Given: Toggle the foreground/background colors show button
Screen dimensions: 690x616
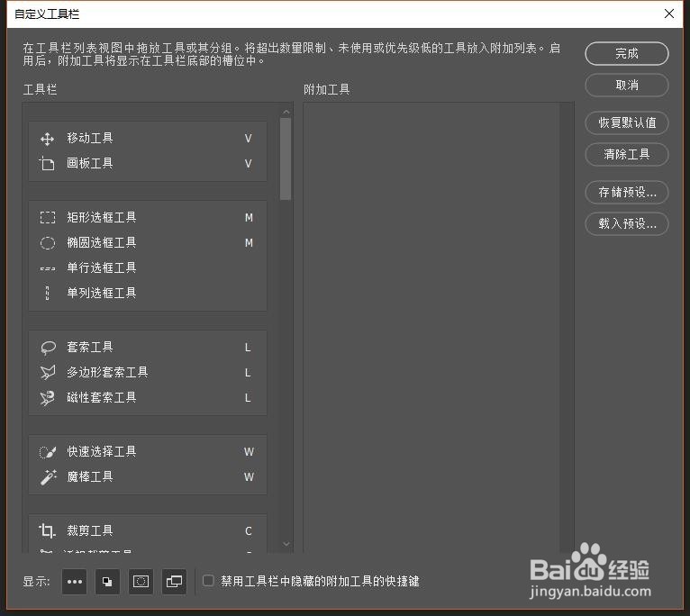Looking at the screenshot, I should coord(107,582).
